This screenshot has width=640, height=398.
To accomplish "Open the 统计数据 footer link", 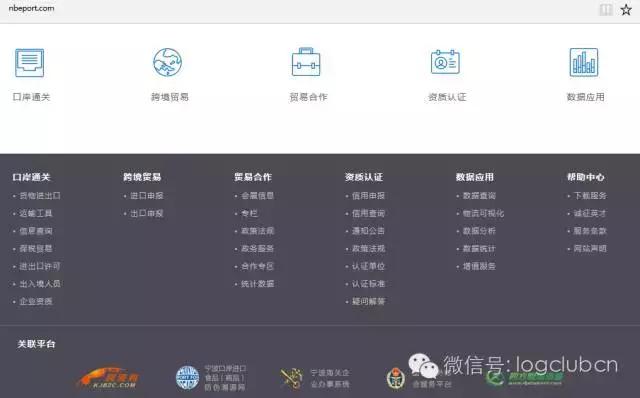I will [258, 284].
